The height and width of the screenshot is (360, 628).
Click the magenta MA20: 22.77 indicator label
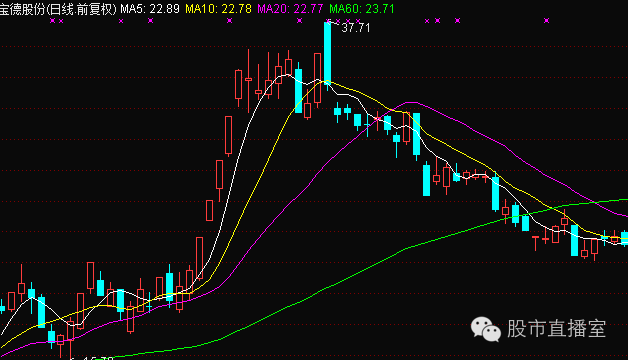pyautogui.click(x=290, y=8)
